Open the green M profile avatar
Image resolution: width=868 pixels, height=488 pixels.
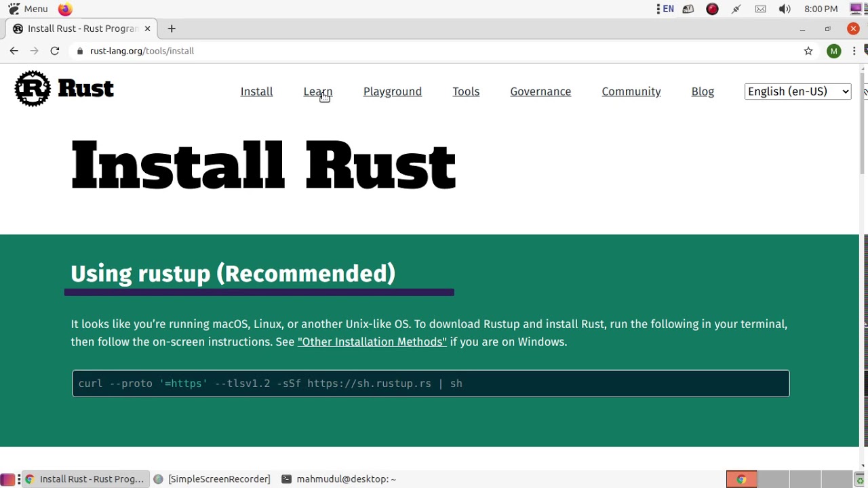[834, 51]
